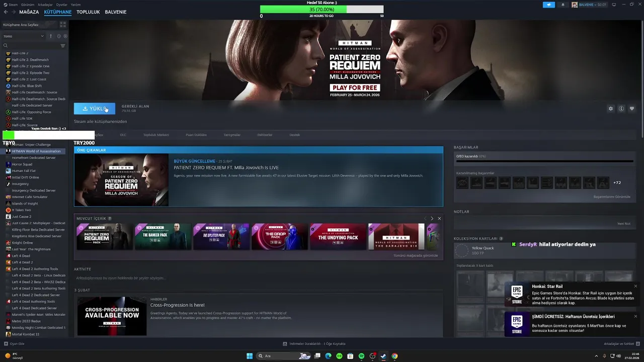Click the achievements progress bar

[x=544, y=162]
